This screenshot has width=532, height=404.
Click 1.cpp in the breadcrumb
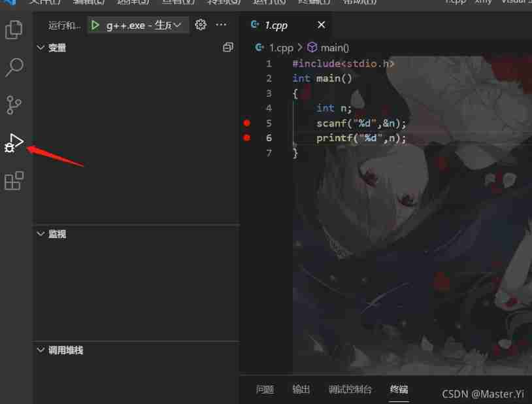tap(281, 48)
